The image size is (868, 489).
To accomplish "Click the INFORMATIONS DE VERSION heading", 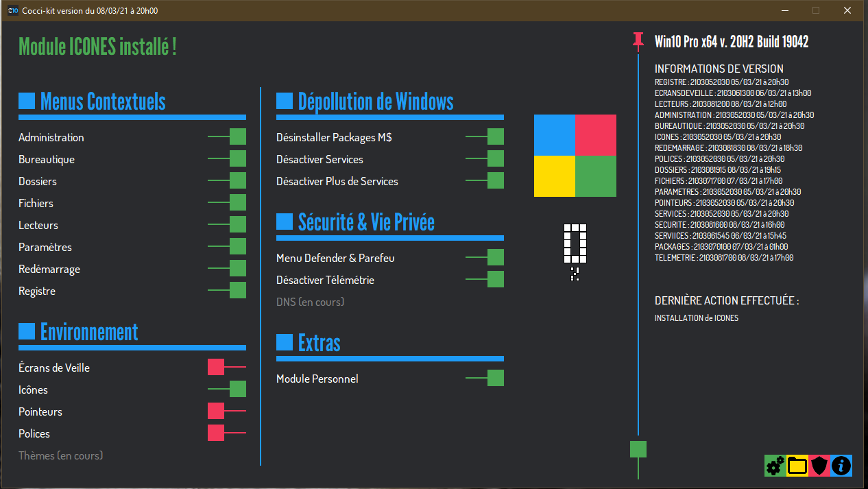I will 719,69.
